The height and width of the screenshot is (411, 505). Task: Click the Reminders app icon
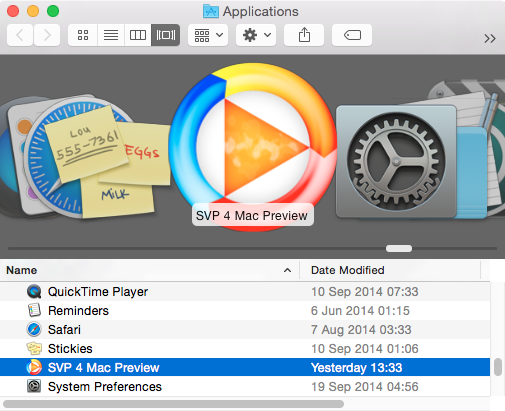[x=34, y=310]
